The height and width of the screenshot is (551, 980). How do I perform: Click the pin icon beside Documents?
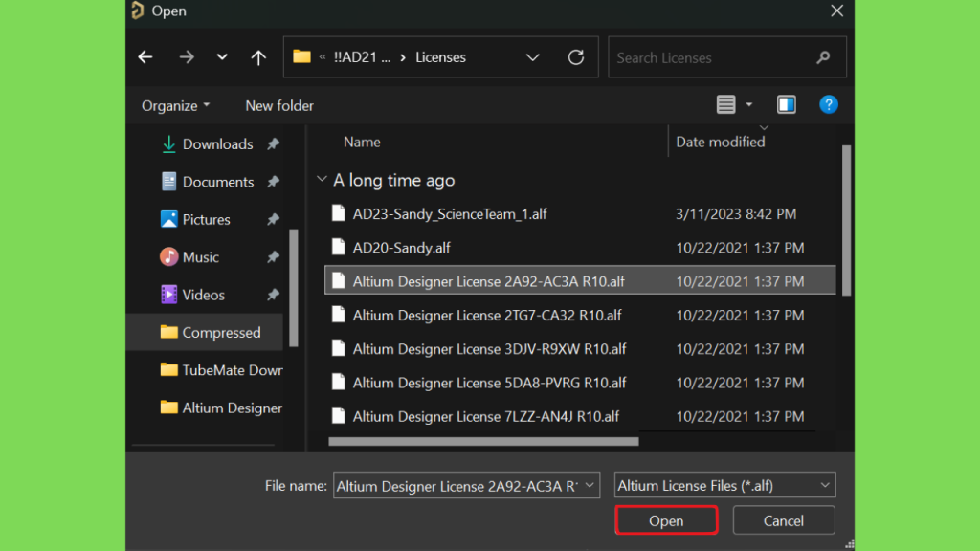(273, 182)
